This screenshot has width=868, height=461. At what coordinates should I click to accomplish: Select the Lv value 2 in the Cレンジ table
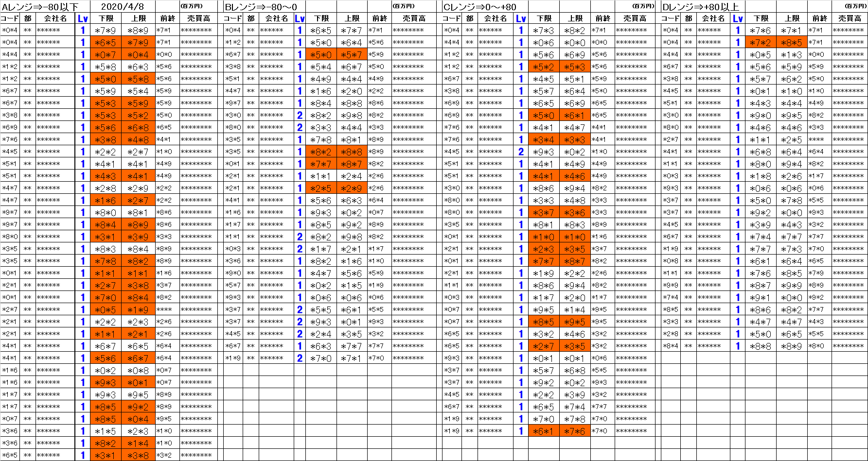click(521, 152)
